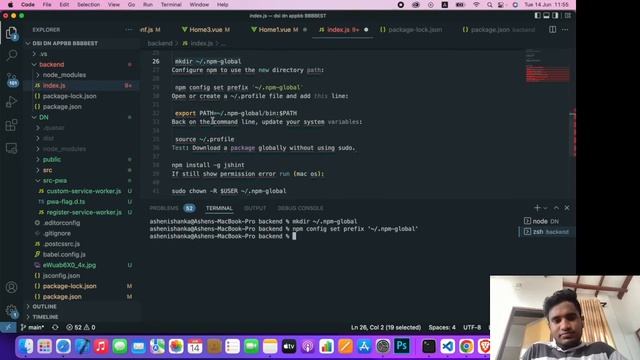Image resolution: width=640 pixels, height=360 pixels.
Task: Open Google Chrome from the dock
Action: [466, 347]
